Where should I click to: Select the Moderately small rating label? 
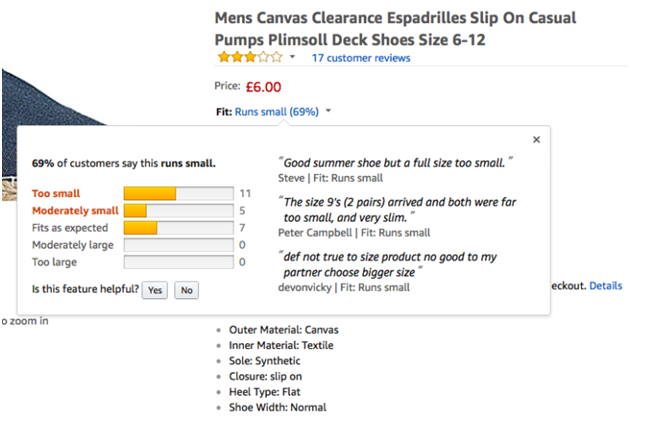[x=75, y=211]
